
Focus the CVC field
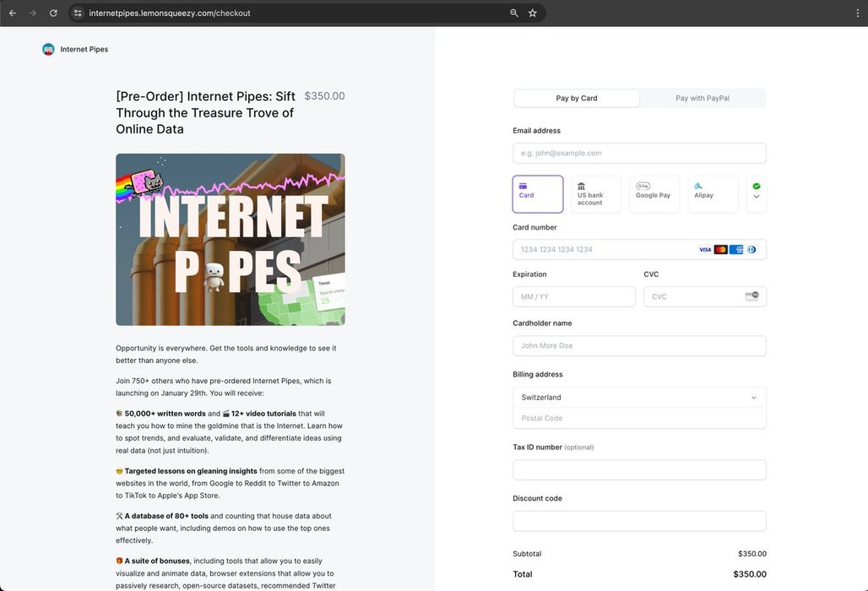click(x=705, y=296)
